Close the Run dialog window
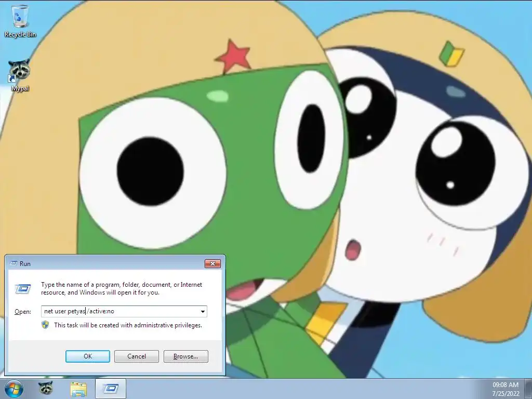 point(212,263)
